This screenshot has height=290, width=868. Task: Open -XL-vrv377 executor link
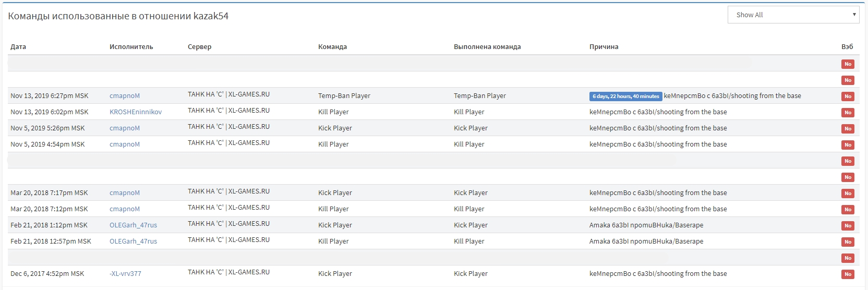pyautogui.click(x=125, y=274)
